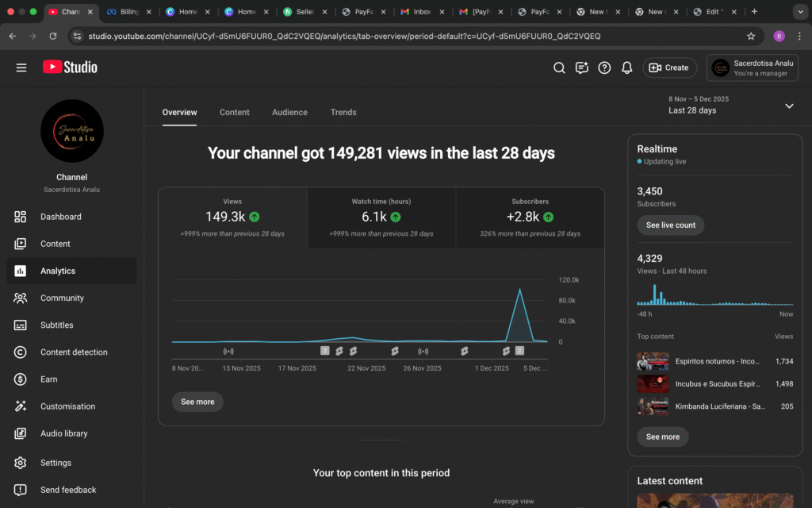
Task: Click the channel messages icon in header
Action: click(x=582, y=67)
